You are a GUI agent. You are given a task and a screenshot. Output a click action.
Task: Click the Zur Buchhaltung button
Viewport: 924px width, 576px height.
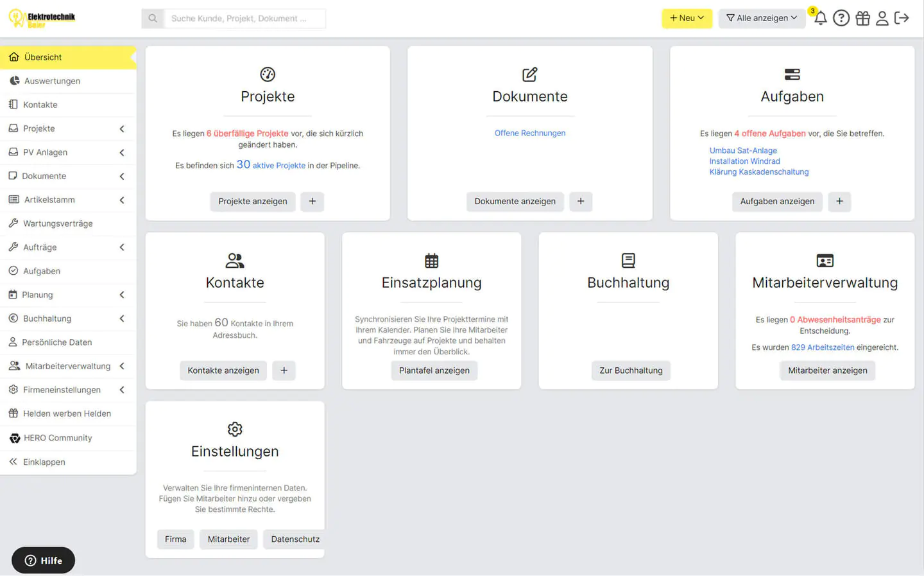(631, 371)
